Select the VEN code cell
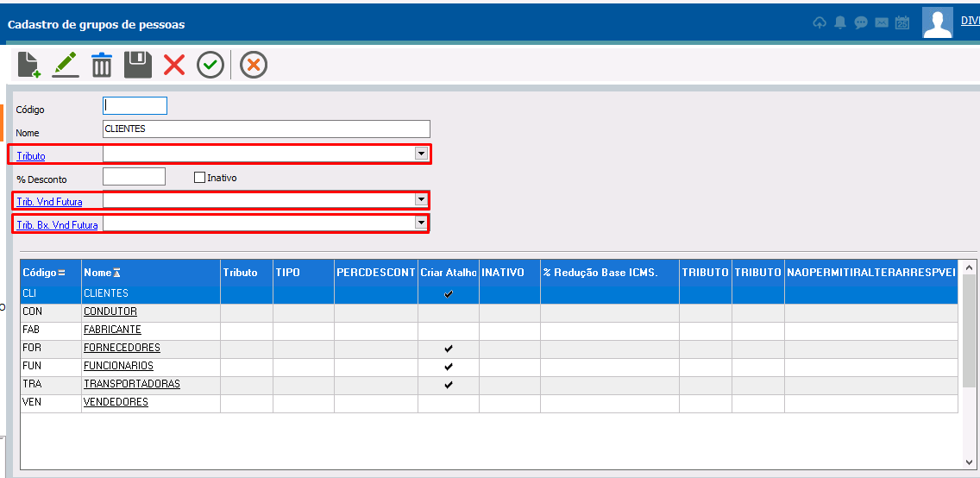The image size is (980, 478). 51,402
